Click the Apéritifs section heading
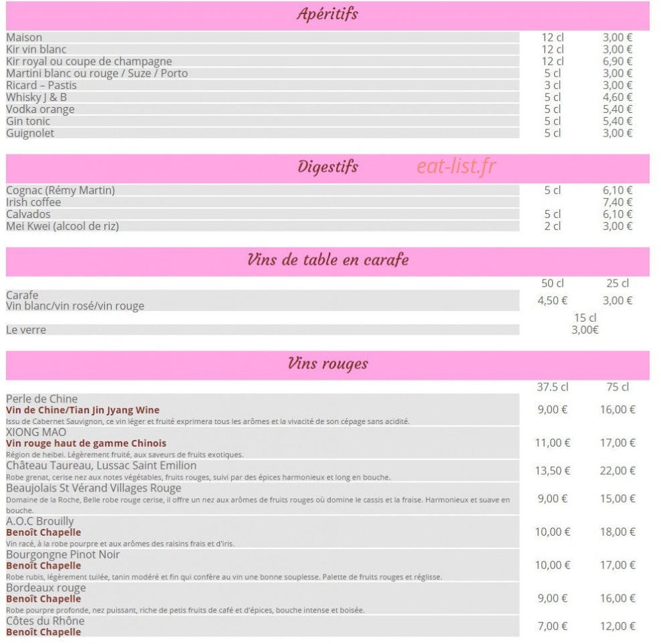This screenshot has width=661, height=644. [x=327, y=14]
